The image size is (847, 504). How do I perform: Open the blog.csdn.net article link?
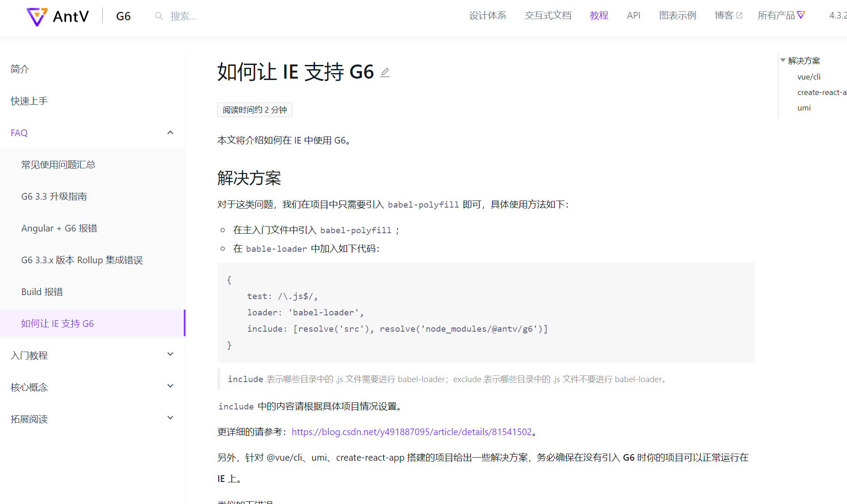[x=412, y=432]
